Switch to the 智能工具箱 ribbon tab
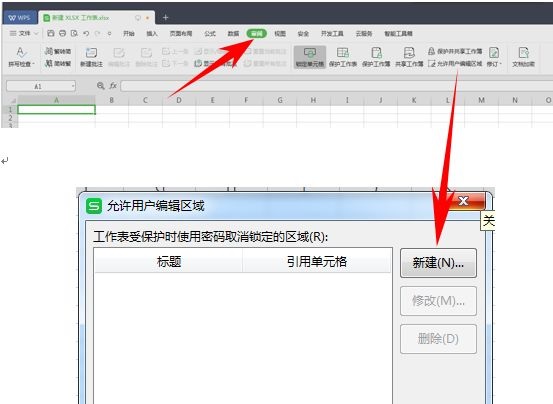The image size is (553, 404). tap(399, 33)
